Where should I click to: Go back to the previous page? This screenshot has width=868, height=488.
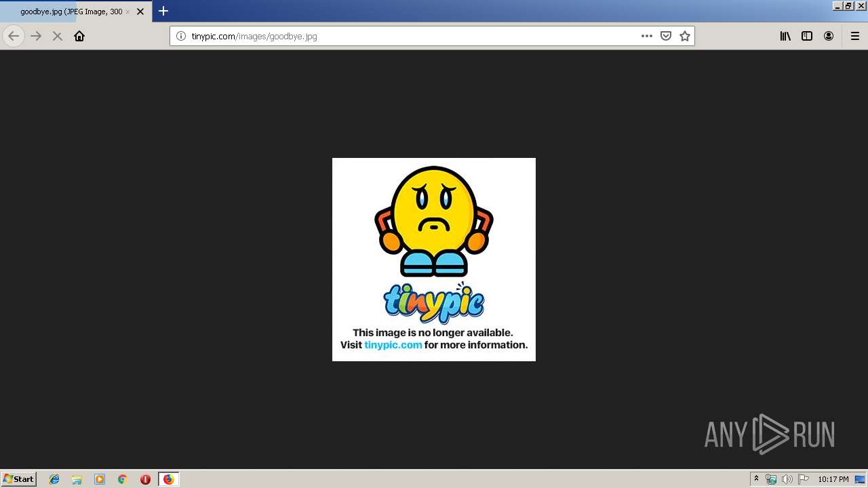click(14, 36)
